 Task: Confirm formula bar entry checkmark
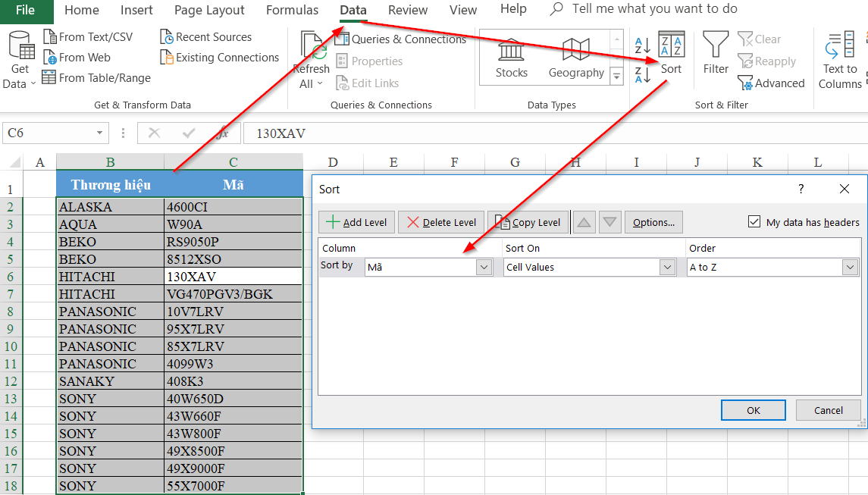[189, 133]
